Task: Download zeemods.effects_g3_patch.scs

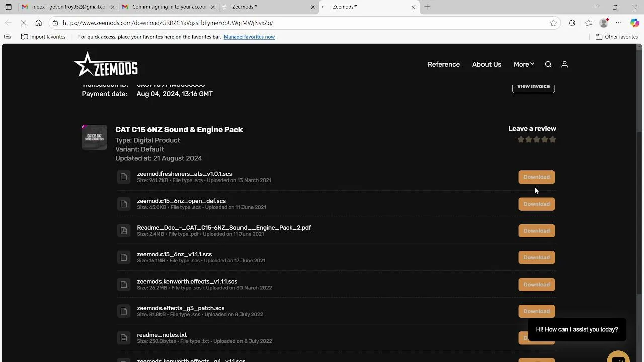Action: pyautogui.click(x=537, y=311)
